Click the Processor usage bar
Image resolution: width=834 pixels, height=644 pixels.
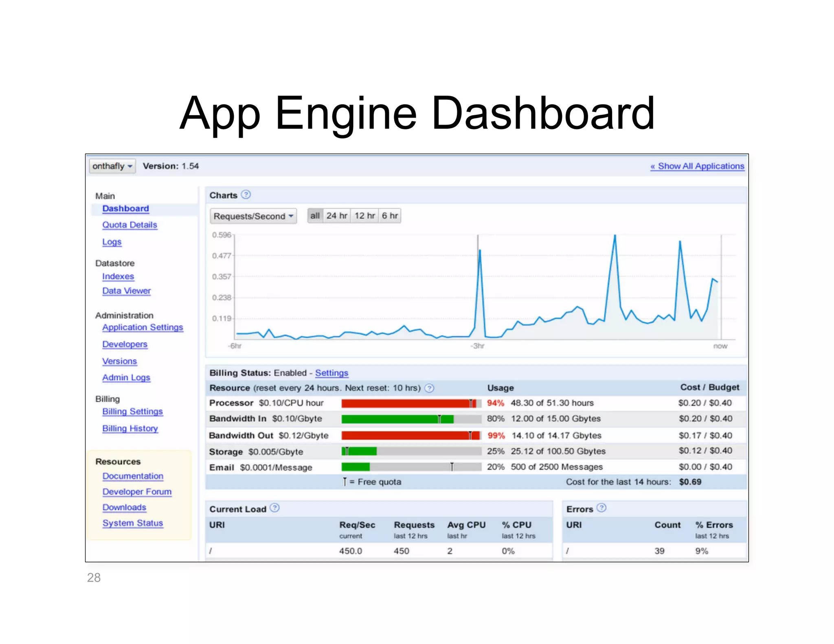(x=411, y=403)
